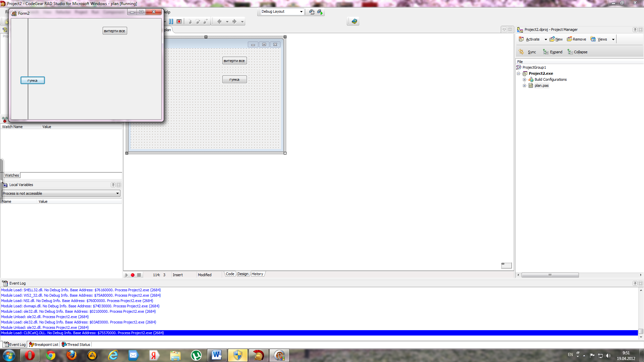Pause the running program
Image resolution: width=644 pixels, height=362 pixels.
tap(171, 21)
